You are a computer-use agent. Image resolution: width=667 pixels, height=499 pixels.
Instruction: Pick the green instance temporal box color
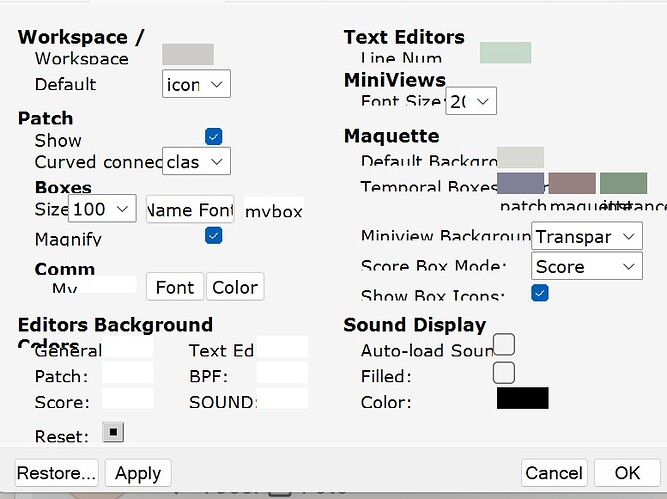[x=623, y=183]
